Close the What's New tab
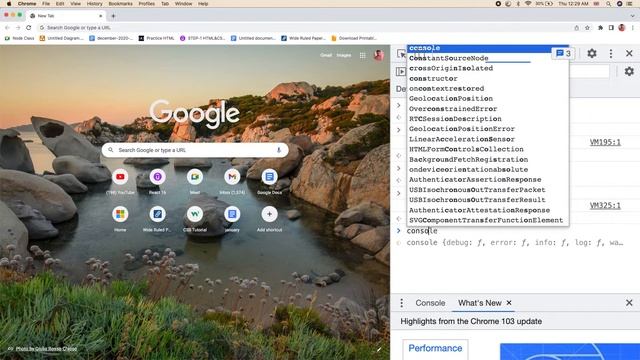Image resolution: width=640 pixels, height=360 pixels. tap(509, 303)
